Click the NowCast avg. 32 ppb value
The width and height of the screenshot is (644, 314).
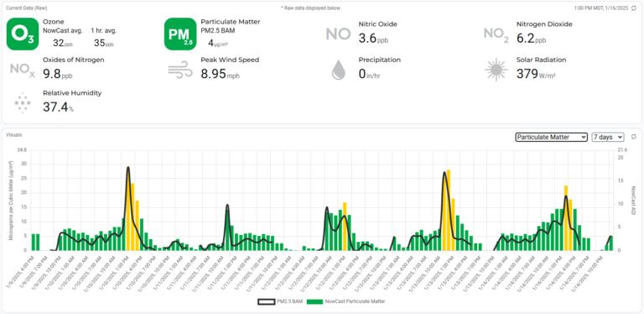tap(63, 42)
